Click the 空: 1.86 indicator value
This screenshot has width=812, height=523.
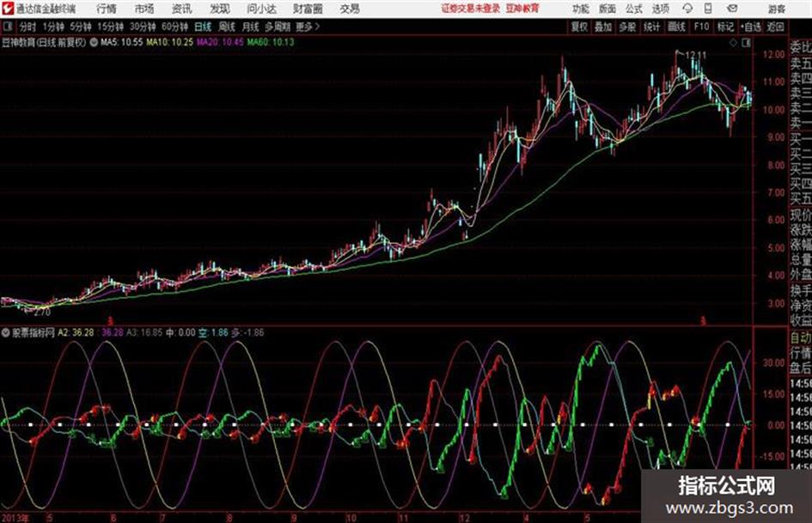tap(213, 332)
